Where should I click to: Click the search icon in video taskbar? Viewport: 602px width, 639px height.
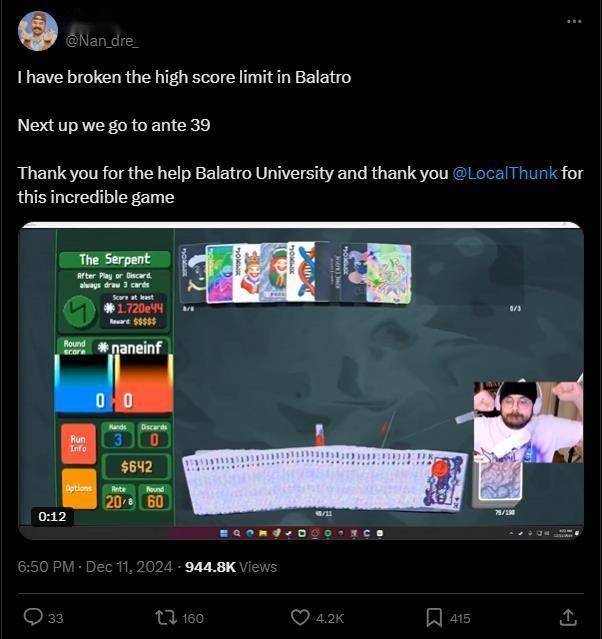237,533
